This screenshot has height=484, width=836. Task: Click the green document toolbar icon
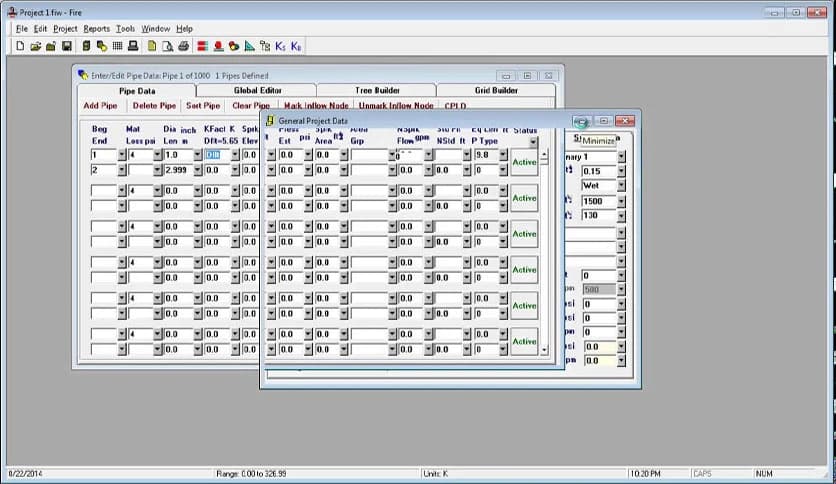coord(86,46)
